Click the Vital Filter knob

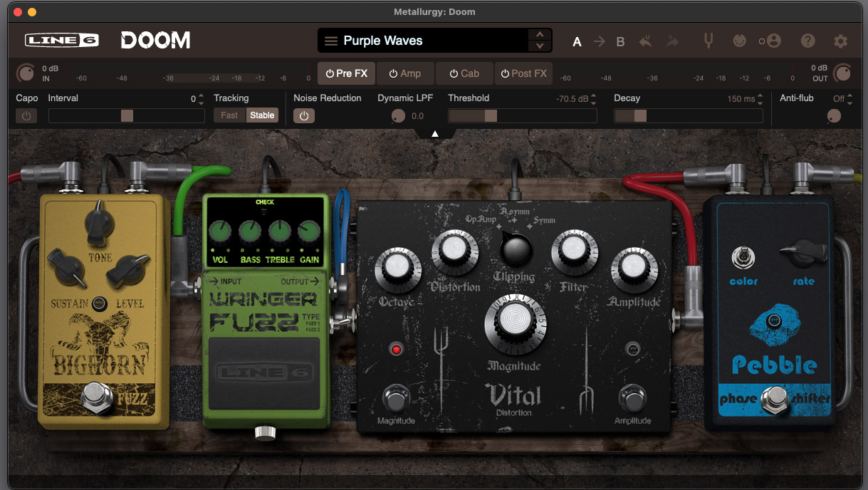point(575,251)
